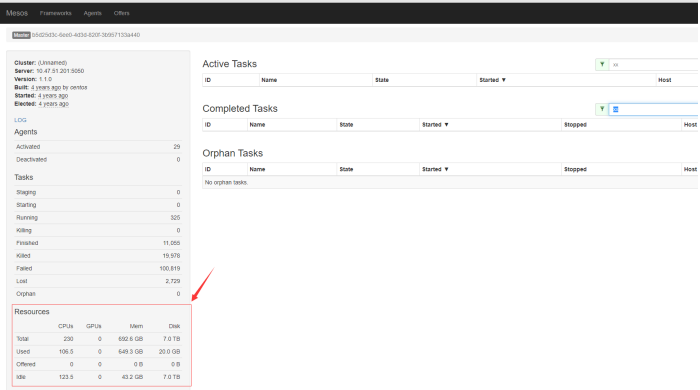Sort Completed Tasks by Started arrow
Viewport: 700px width, 390px height.
coord(446,125)
